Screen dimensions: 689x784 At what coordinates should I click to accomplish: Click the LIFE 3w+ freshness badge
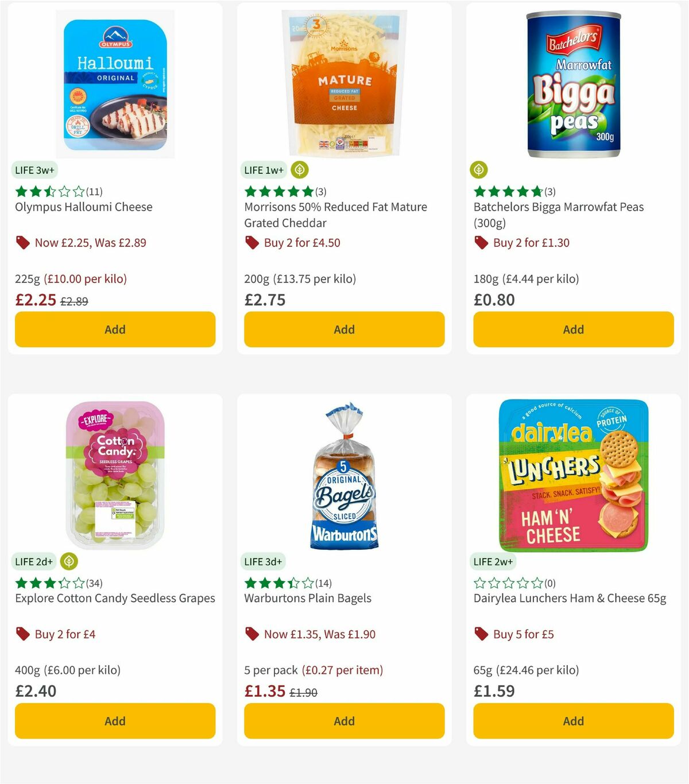34,170
